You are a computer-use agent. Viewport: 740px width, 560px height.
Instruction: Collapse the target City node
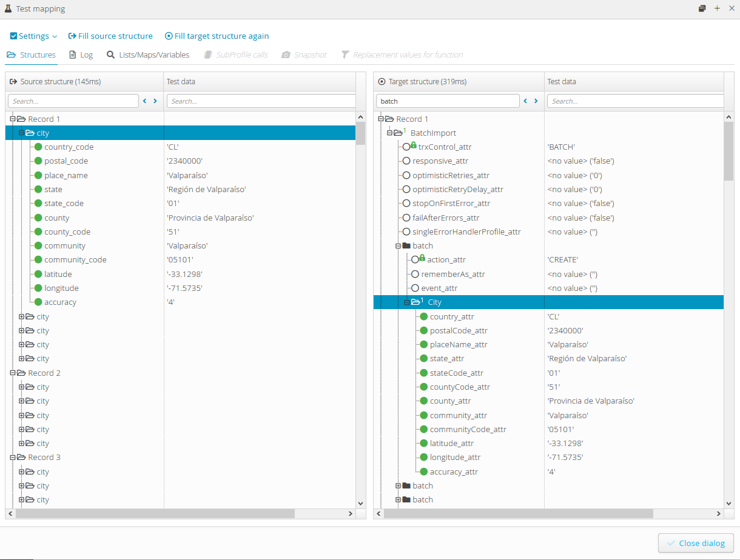pyautogui.click(x=407, y=302)
